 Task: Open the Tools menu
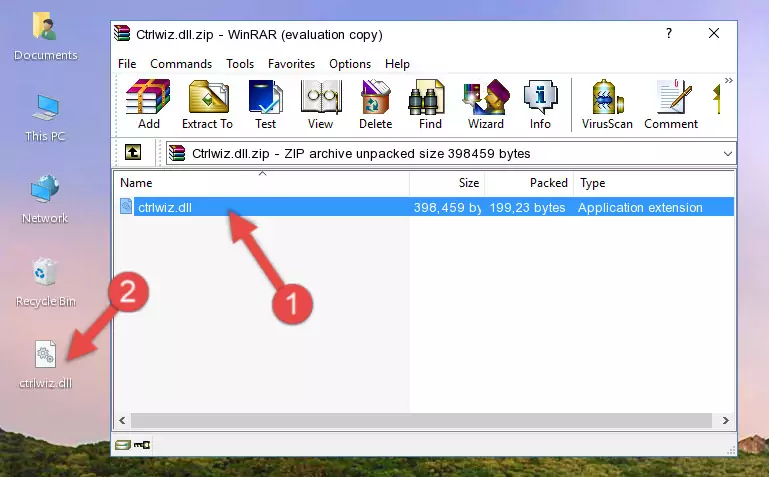[x=240, y=64]
